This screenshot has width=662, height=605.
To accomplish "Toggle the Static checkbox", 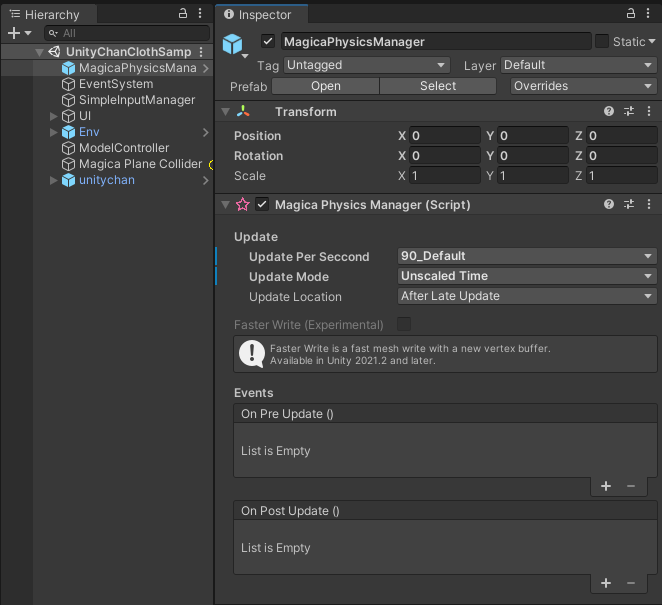I will pyautogui.click(x=602, y=42).
